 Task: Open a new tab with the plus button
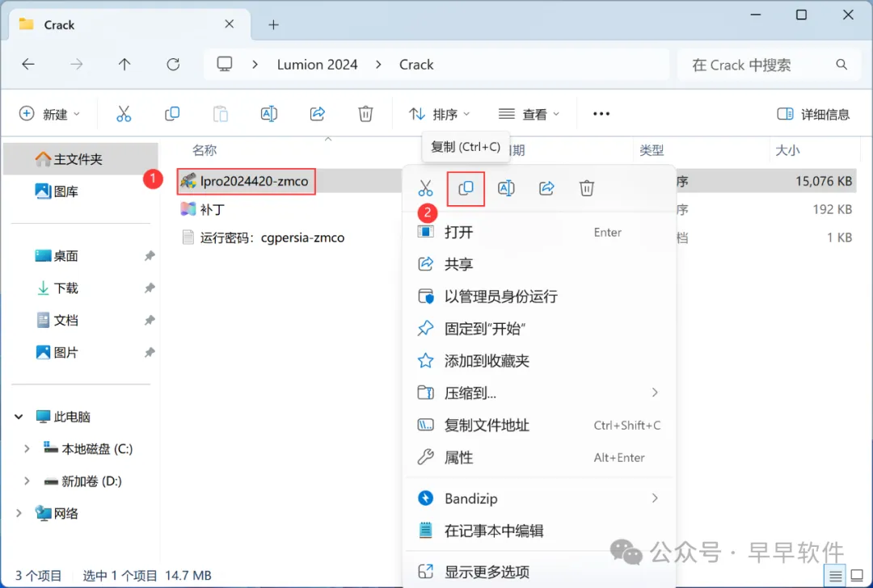tap(273, 24)
